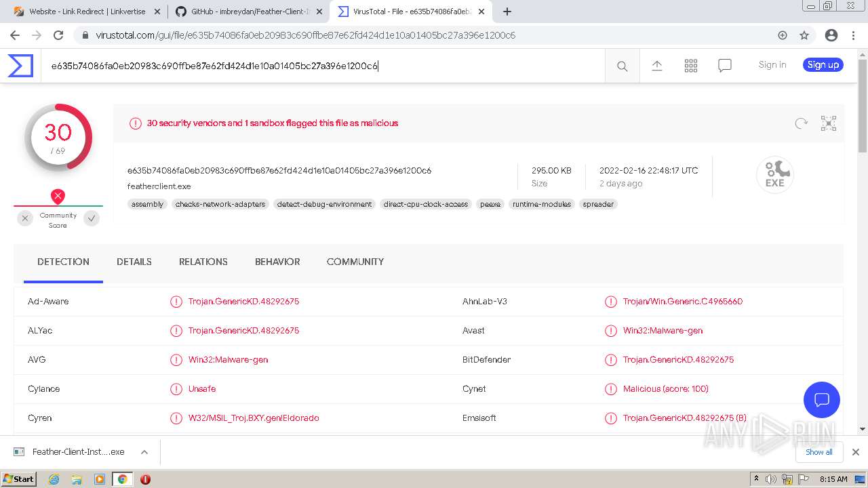Open the upload file icon

(656, 66)
